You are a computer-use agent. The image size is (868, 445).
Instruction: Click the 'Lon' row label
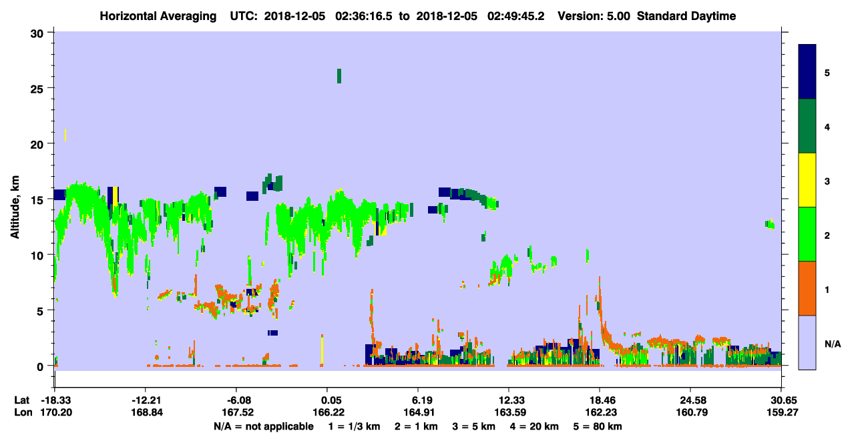point(22,412)
